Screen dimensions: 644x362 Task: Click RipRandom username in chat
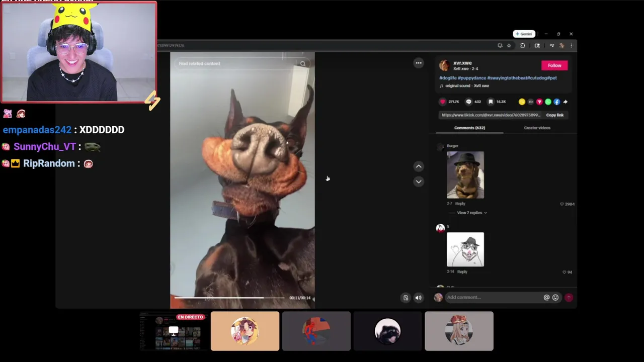[49, 163]
